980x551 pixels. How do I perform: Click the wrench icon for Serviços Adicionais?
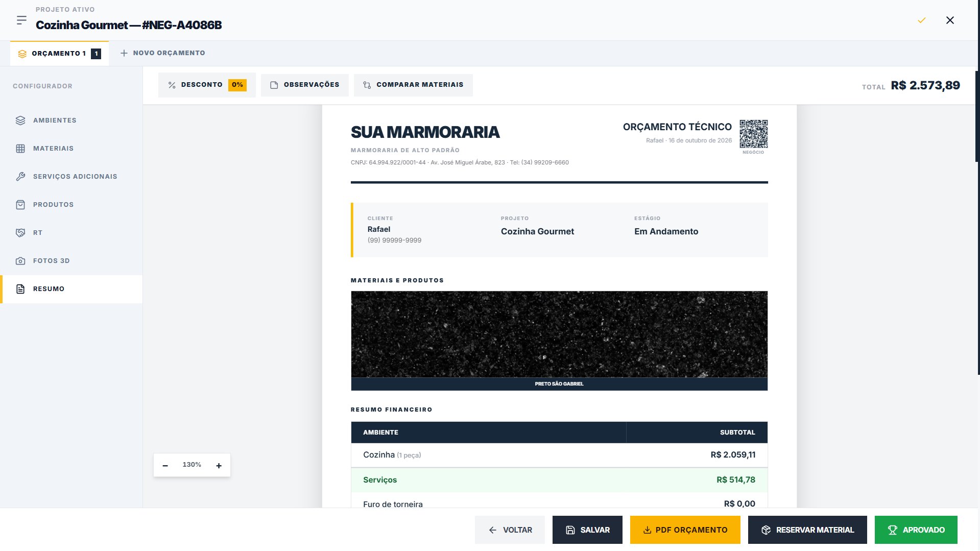(20, 177)
